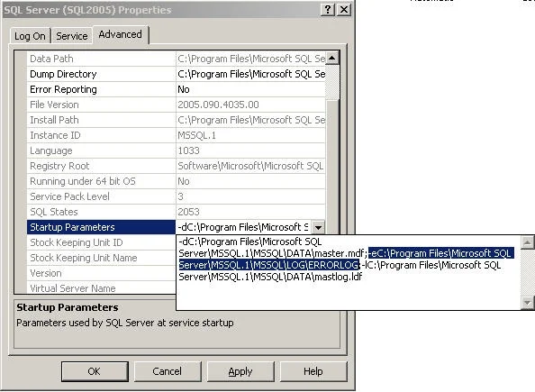Open Help for this dialog

[313, 371]
